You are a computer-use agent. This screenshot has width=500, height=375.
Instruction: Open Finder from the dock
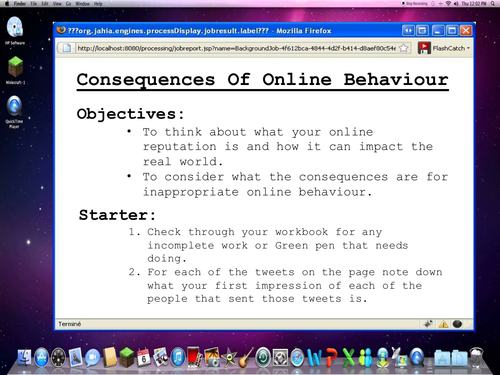click(x=24, y=358)
